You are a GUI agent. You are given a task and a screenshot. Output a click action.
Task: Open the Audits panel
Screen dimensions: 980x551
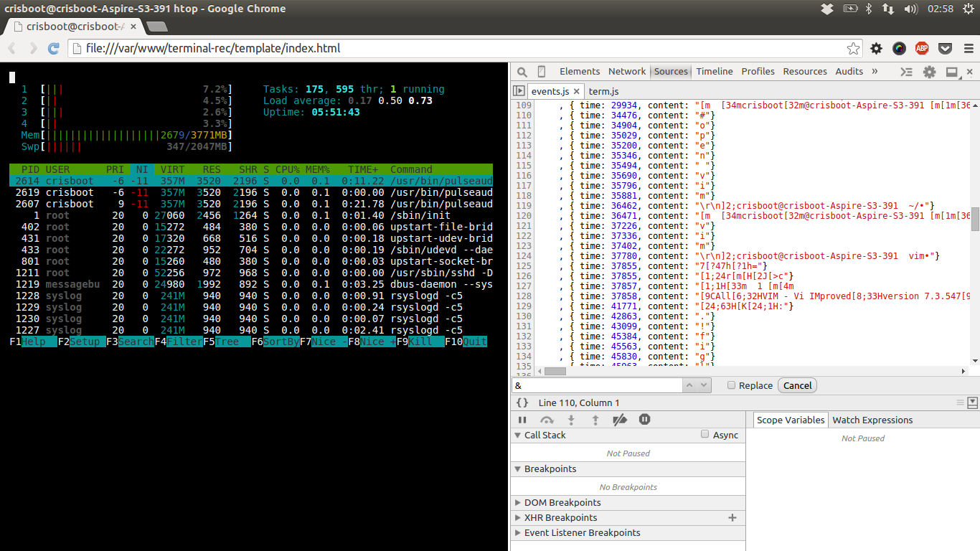(849, 71)
